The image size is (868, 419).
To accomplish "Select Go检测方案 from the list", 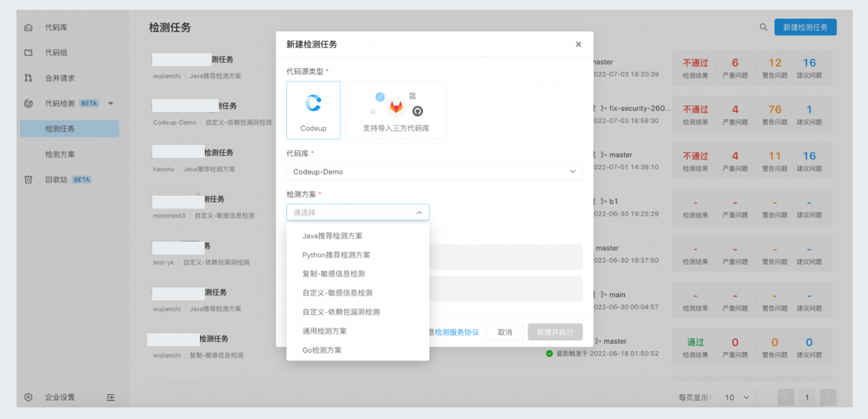I will tap(322, 350).
